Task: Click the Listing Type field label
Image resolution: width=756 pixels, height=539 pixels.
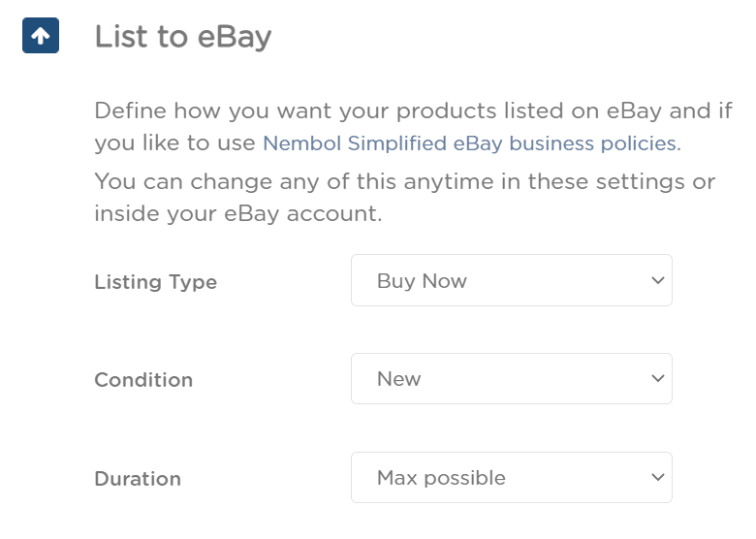Action: (156, 282)
